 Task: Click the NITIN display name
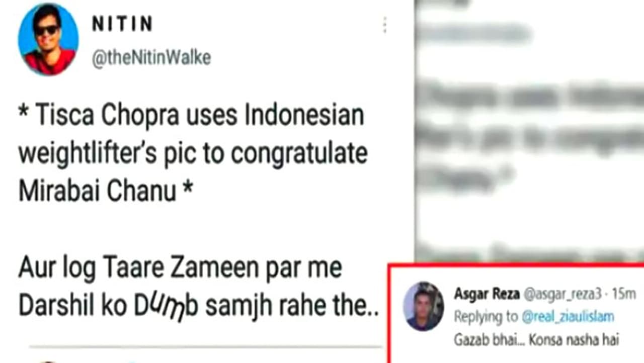[122, 24]
